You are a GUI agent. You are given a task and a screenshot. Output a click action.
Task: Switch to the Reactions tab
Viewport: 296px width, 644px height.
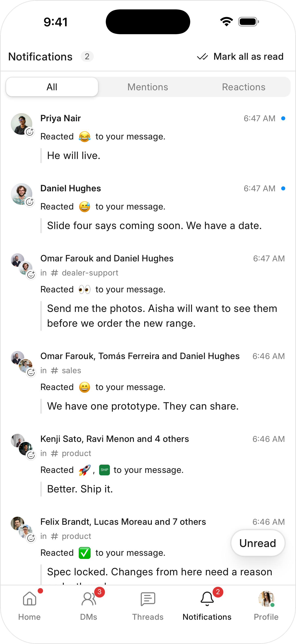[244, 87]
